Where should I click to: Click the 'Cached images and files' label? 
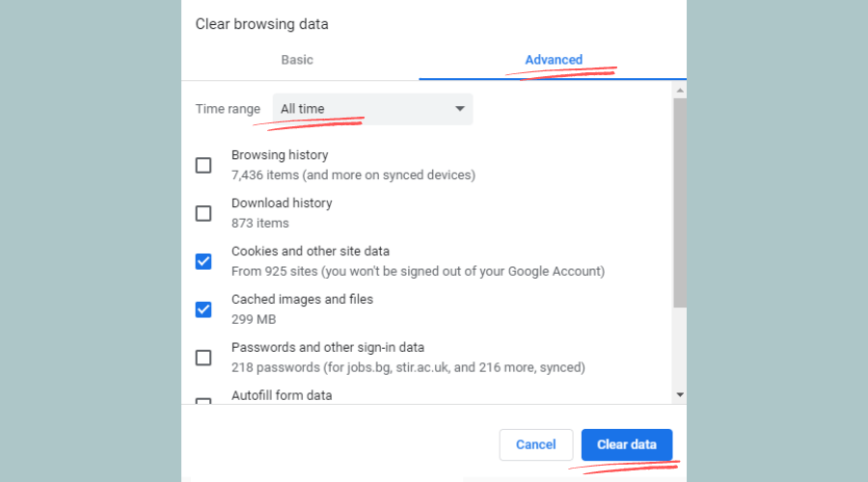coord(302,300)
